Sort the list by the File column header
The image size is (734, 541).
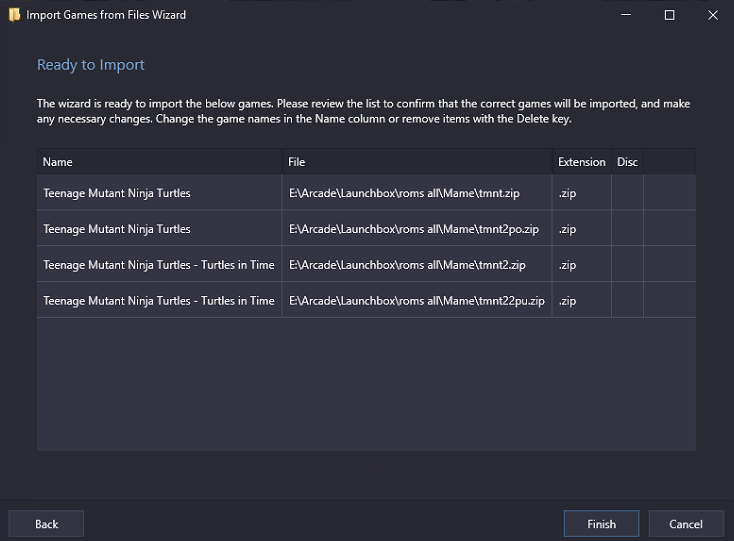click(417, 162)
